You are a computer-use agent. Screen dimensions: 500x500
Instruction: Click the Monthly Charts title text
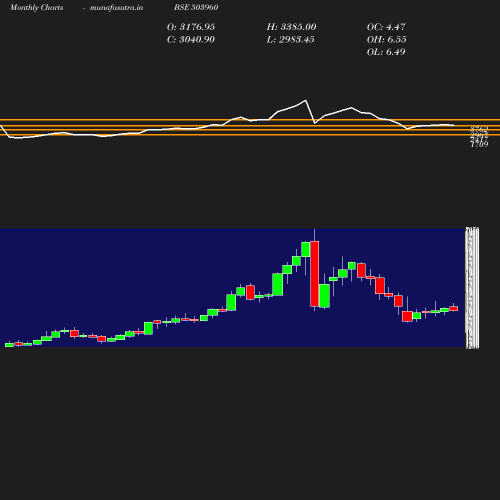pyautogui.click(x=36, y=7)
